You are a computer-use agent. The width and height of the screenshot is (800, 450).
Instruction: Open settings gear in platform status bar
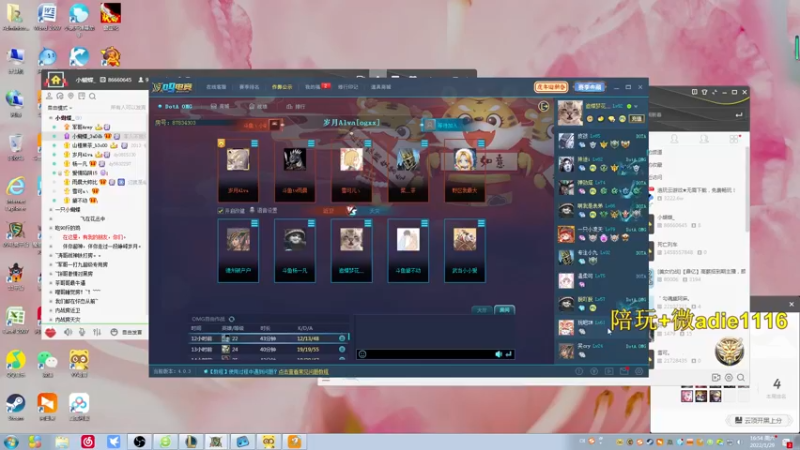pos(639,371)
